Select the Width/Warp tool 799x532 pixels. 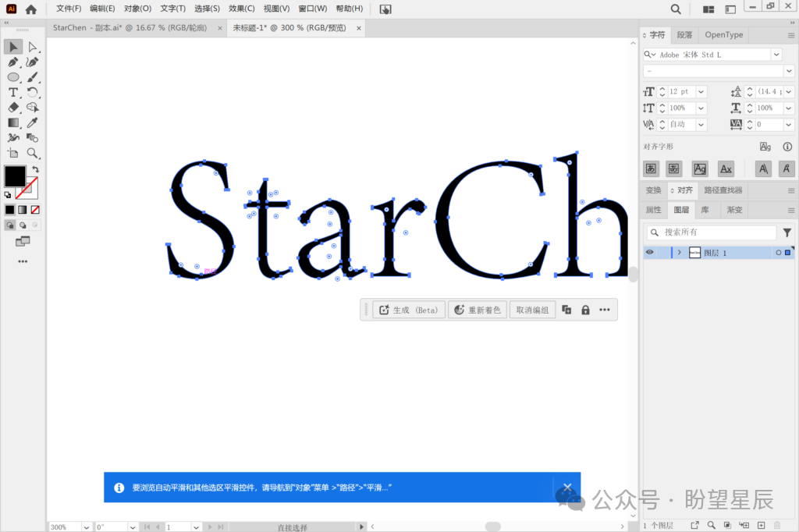(13, 137)
